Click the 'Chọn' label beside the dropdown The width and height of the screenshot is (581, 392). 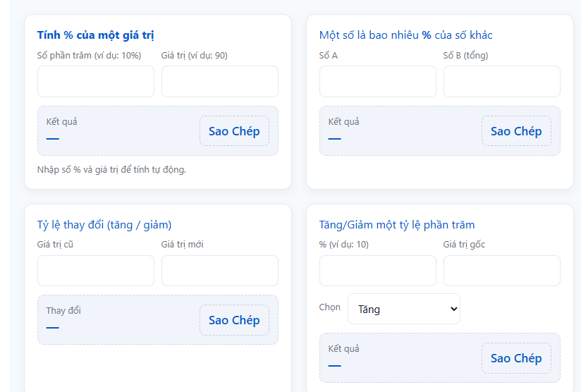[x=329, y=307]
